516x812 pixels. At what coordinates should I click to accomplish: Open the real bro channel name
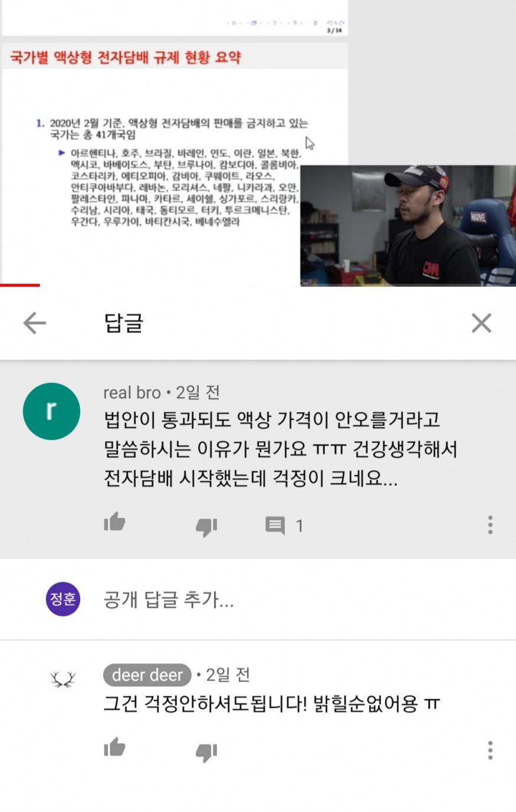point(132,393)
